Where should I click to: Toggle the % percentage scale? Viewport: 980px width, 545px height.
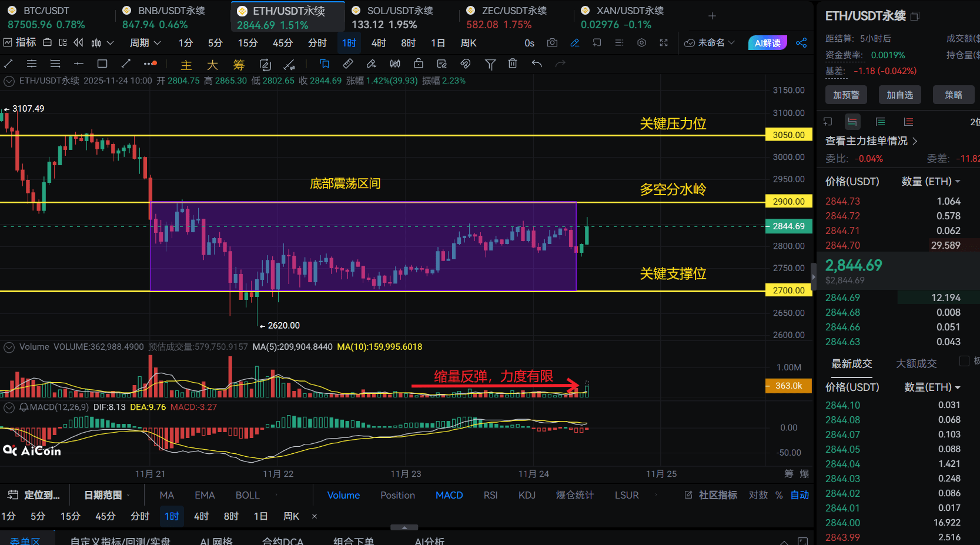tap(779, 495)
